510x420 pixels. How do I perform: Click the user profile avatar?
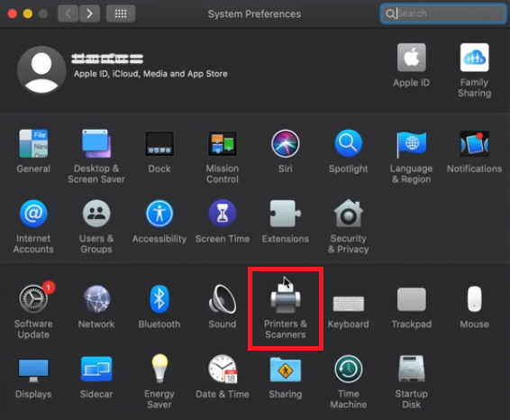[x=41, y=69]
